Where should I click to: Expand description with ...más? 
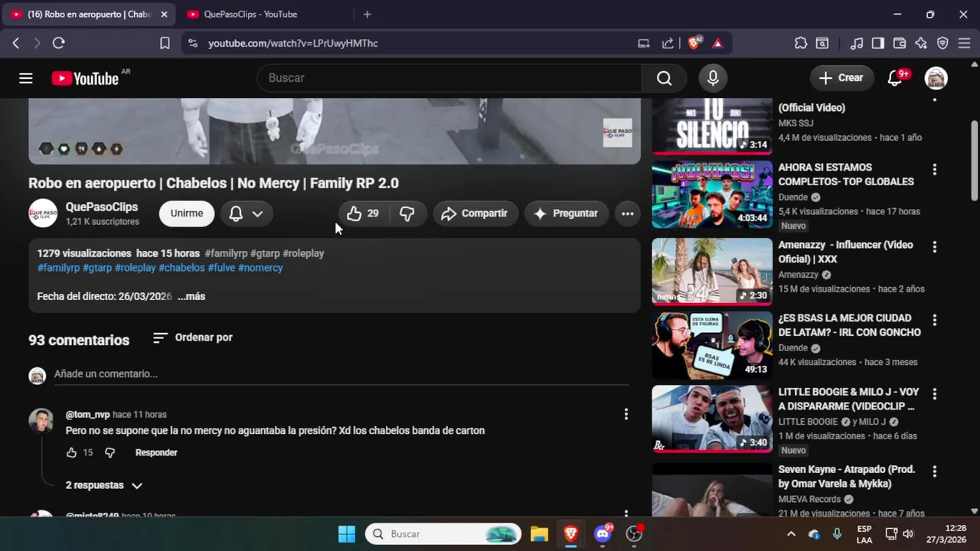pos(191,297)
